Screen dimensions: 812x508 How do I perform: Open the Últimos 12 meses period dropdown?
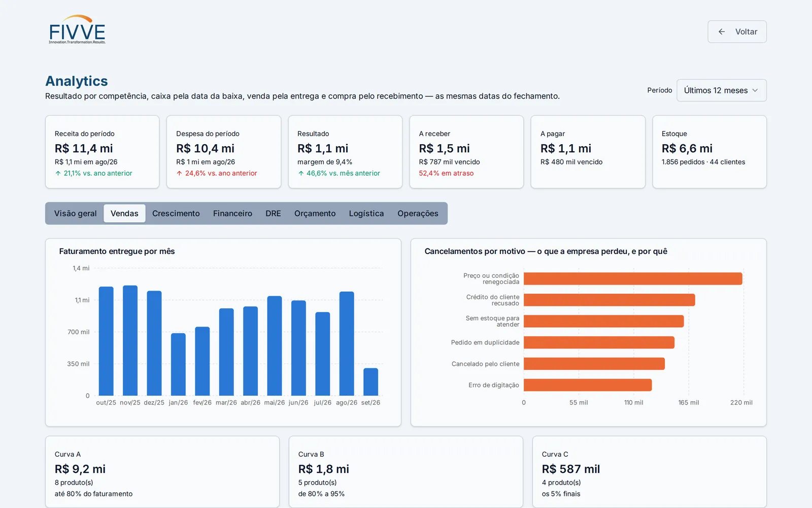(x=721, y=90)
